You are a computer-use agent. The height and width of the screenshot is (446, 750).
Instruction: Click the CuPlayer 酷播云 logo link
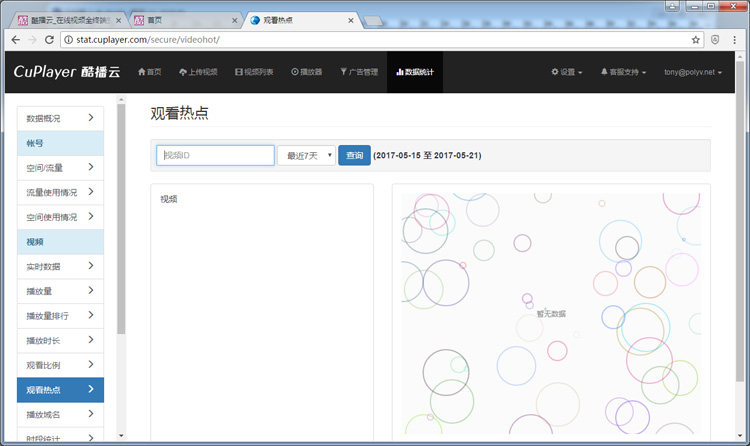66,72
